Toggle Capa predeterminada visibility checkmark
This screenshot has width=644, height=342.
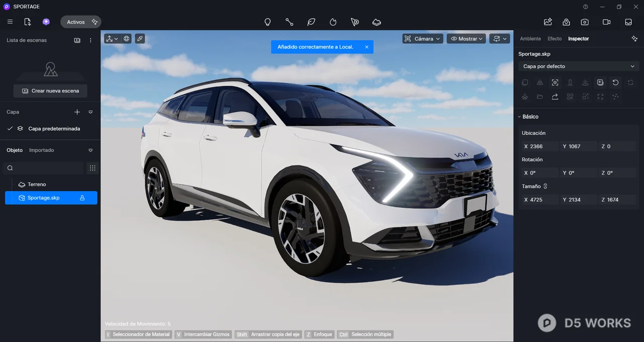[x=10, y=129]
